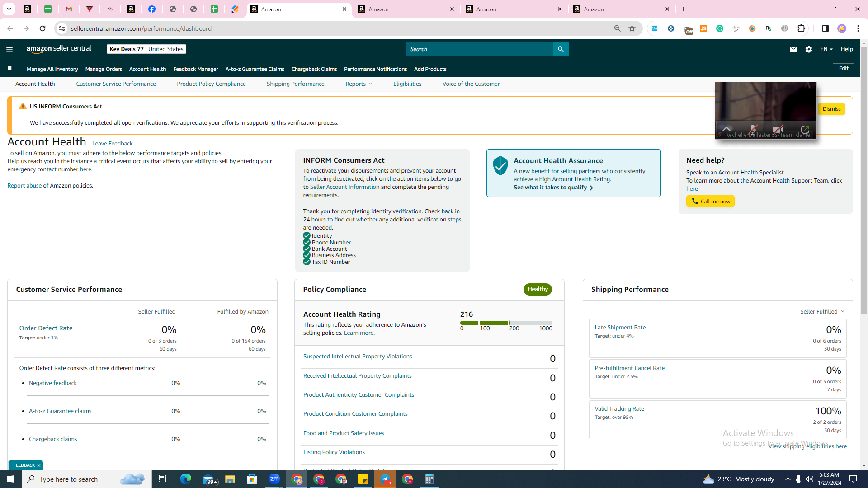Open File Explorer from the taskbar
The width and height of the screenshot is (868, 488).
coord(230,479)
